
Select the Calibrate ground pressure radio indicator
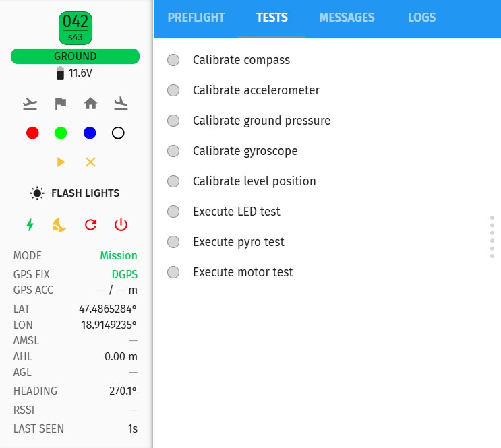pos(173,121)
